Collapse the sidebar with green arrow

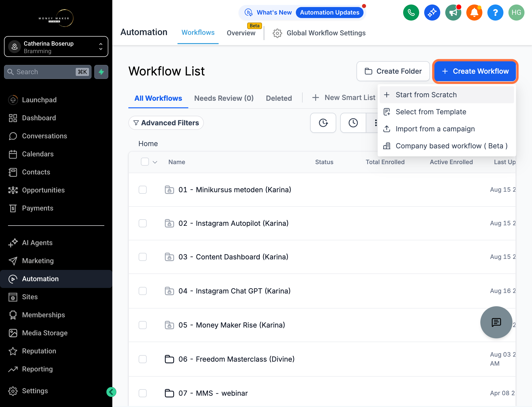[x=111, y=392]
